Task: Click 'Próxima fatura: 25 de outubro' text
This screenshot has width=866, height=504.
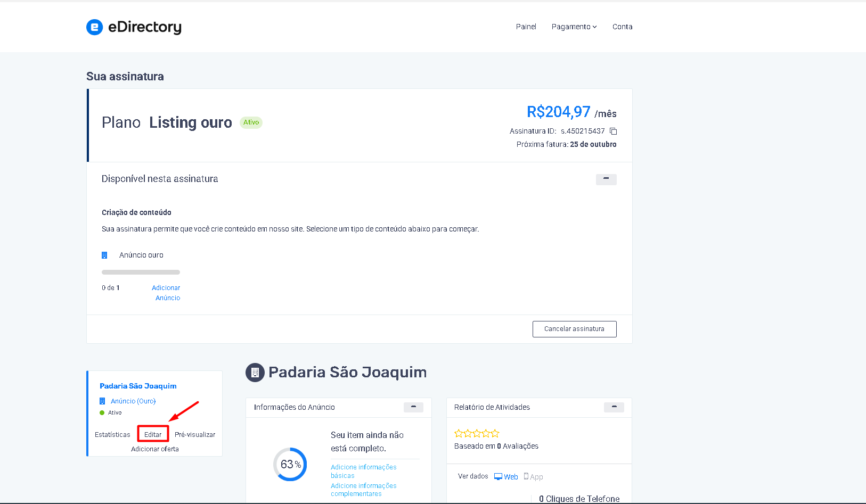Action: 567,144
